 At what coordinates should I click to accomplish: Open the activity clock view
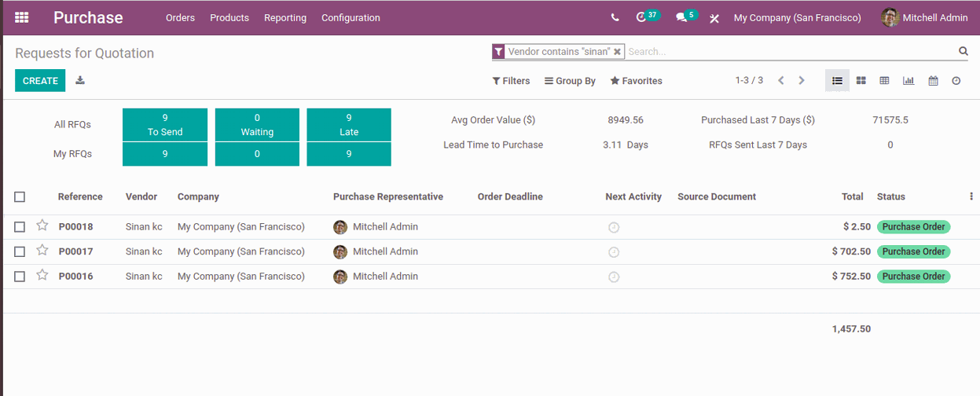(956, 80)
